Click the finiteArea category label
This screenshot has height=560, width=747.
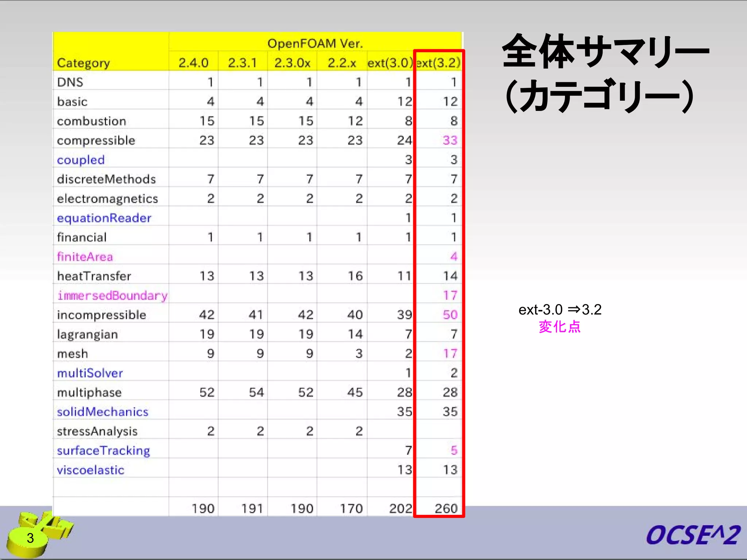tap(85, 257)
